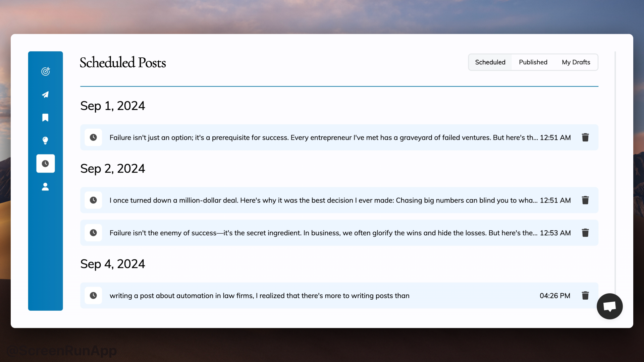
Task: Switch to the Published tab
Action: click(533, 62)
